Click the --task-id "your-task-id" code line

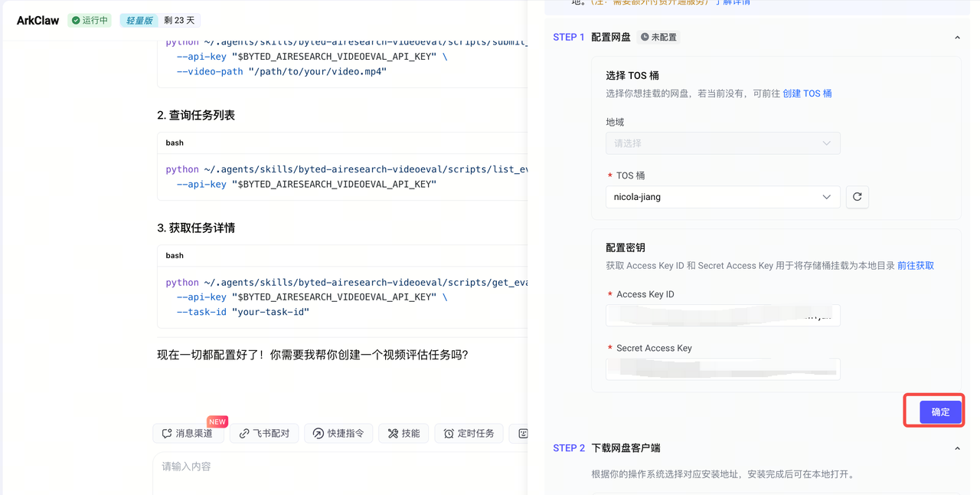243,312
